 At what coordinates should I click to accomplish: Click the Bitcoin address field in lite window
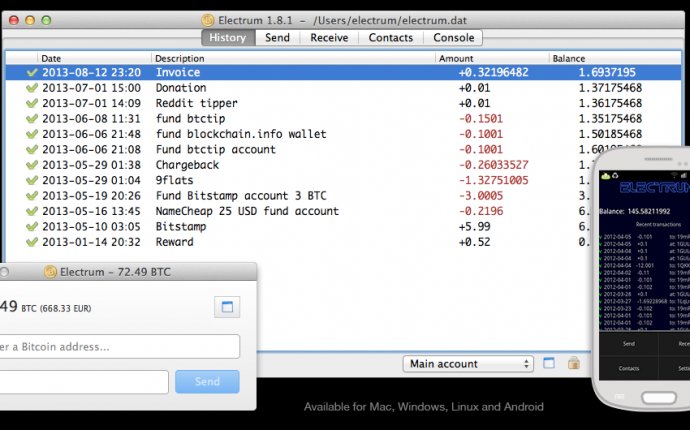(x=120, y=346)
